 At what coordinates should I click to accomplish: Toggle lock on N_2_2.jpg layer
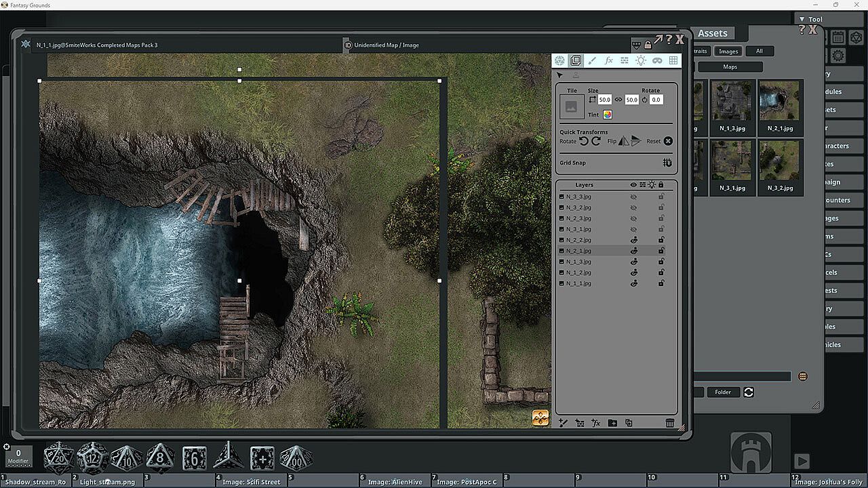pos(661,240)
